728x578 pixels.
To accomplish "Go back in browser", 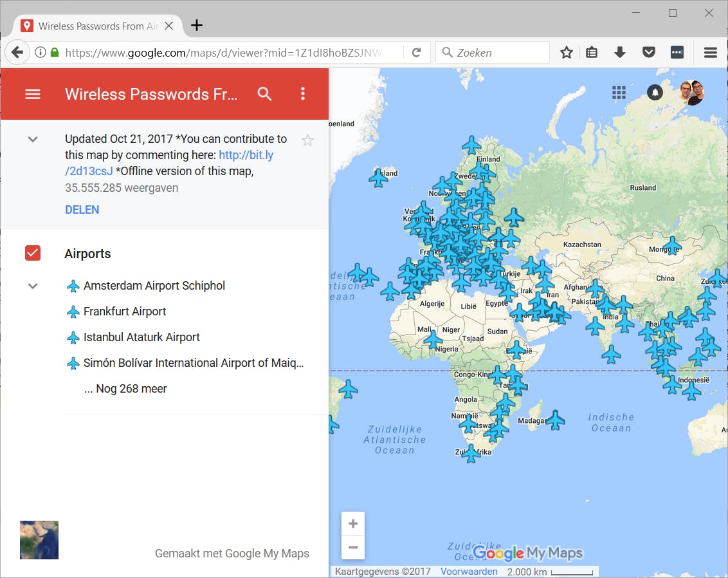I will (17, 53).
